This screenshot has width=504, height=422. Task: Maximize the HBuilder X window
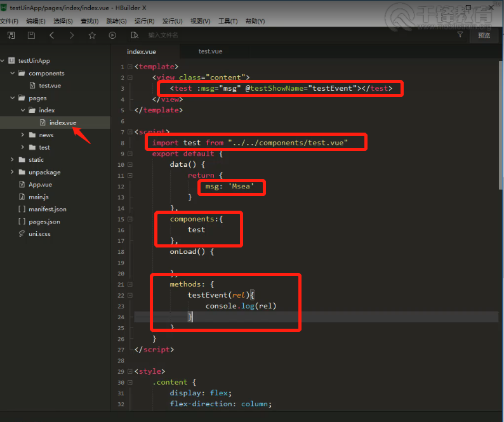[468, 8]
